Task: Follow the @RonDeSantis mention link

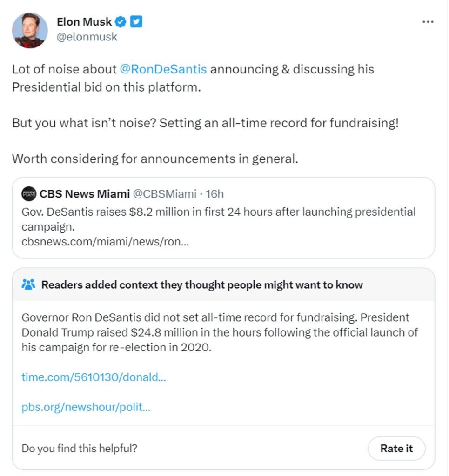Action: tap(162, 69)
